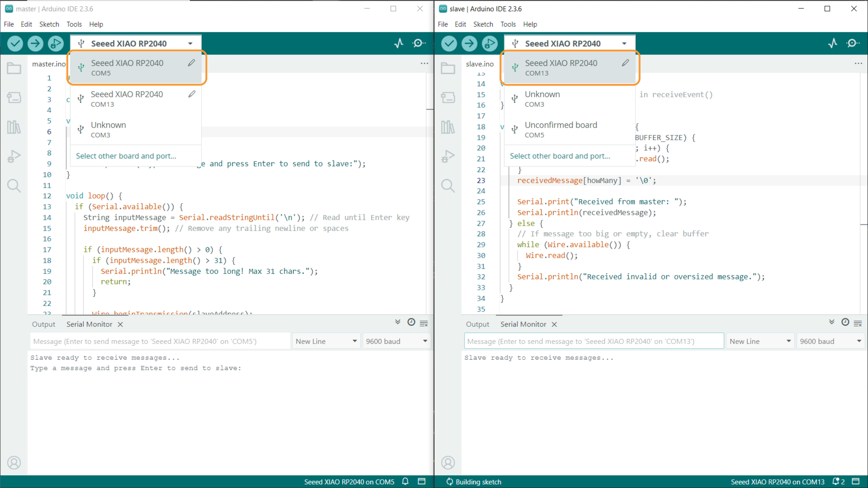Focus message input for COM5 in master
Screen dimensions: 868x488
pos(160,341)
